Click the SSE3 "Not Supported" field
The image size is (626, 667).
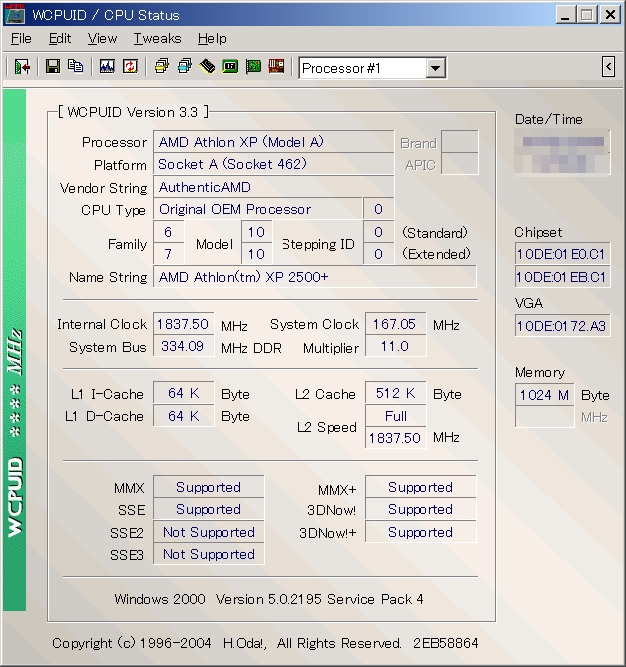coord(208,554)
